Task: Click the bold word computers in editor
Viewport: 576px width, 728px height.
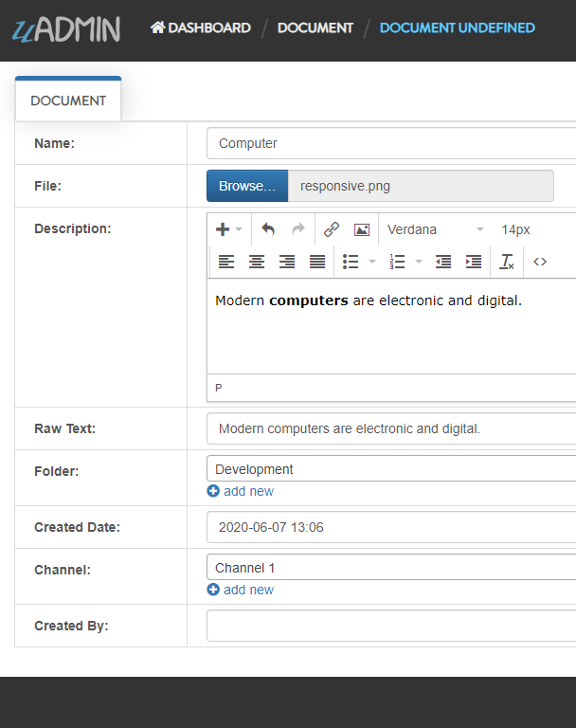Action: [x=309, y=300]
